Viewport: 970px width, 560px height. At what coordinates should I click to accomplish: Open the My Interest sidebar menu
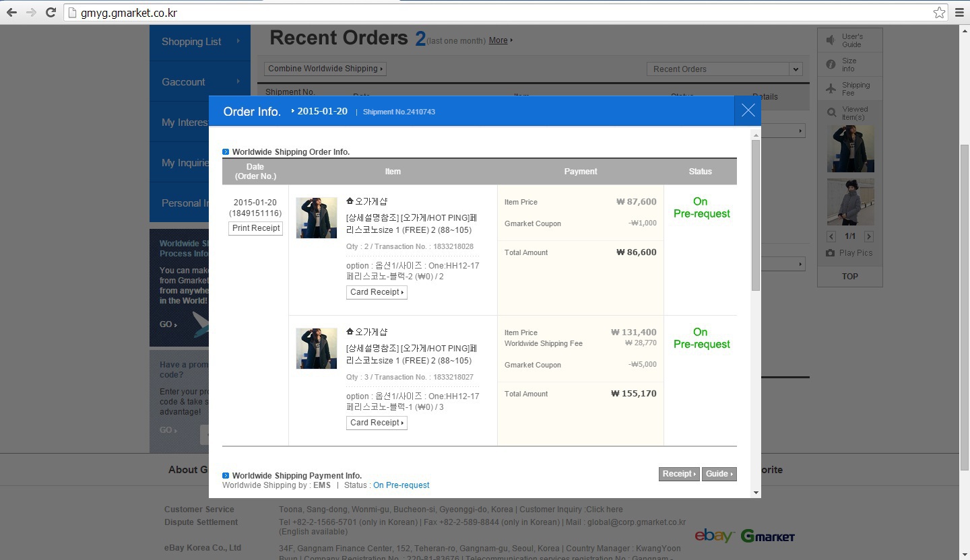179,123
